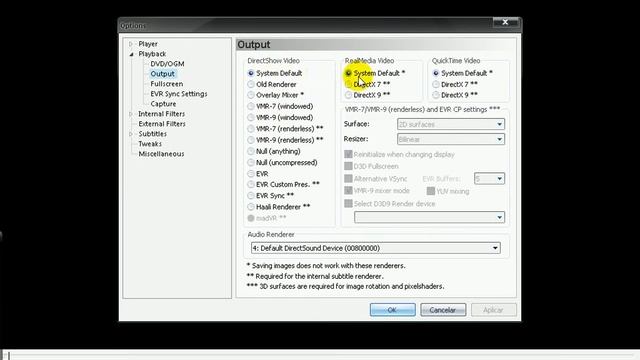Select Internal Filters in tree

162,114
